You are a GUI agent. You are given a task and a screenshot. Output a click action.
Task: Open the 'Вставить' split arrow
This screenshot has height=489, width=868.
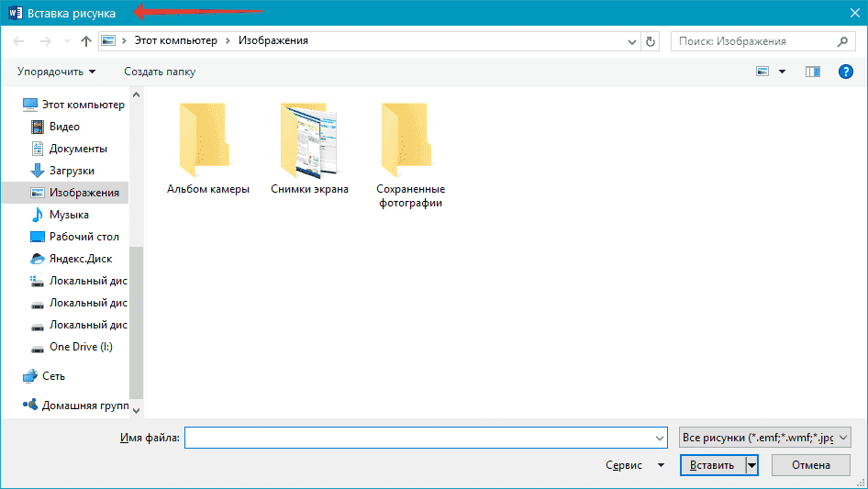751,465
